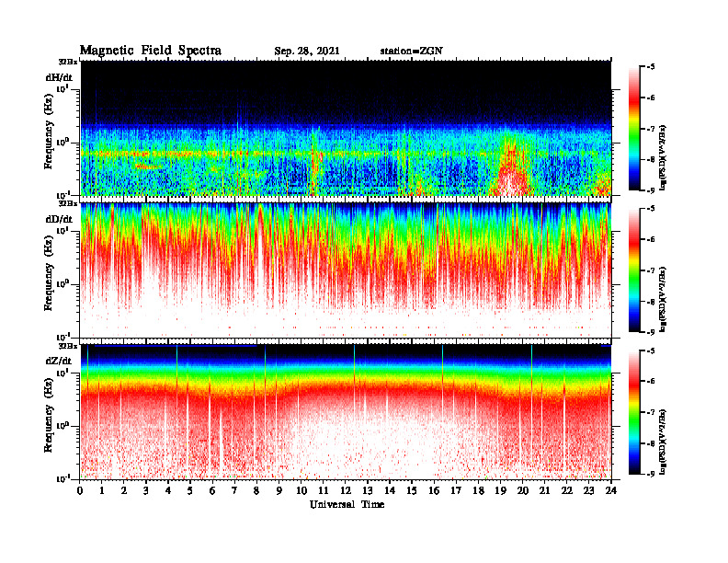The width and height of the screenshot is (728, 563).
Task: Click hour label 14 on time axis
Action: pos(390,491)
